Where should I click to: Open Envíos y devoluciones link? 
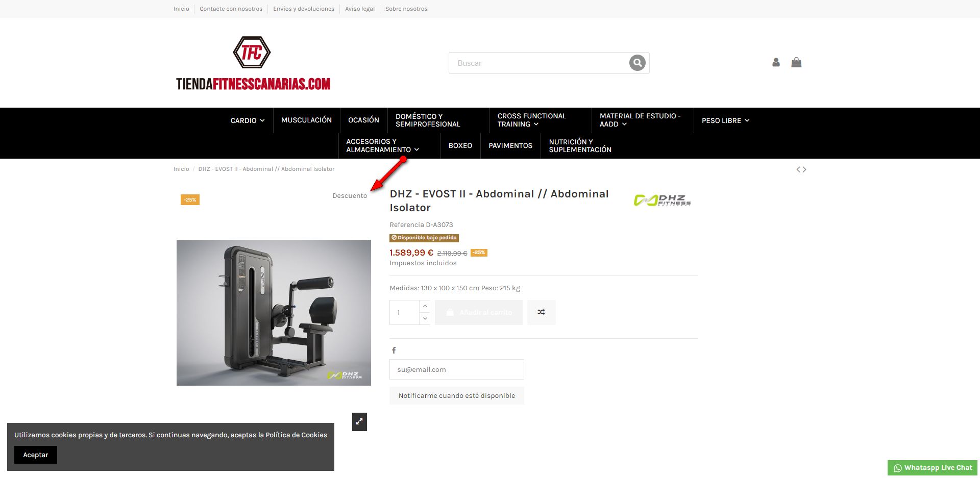pos(304,9)
